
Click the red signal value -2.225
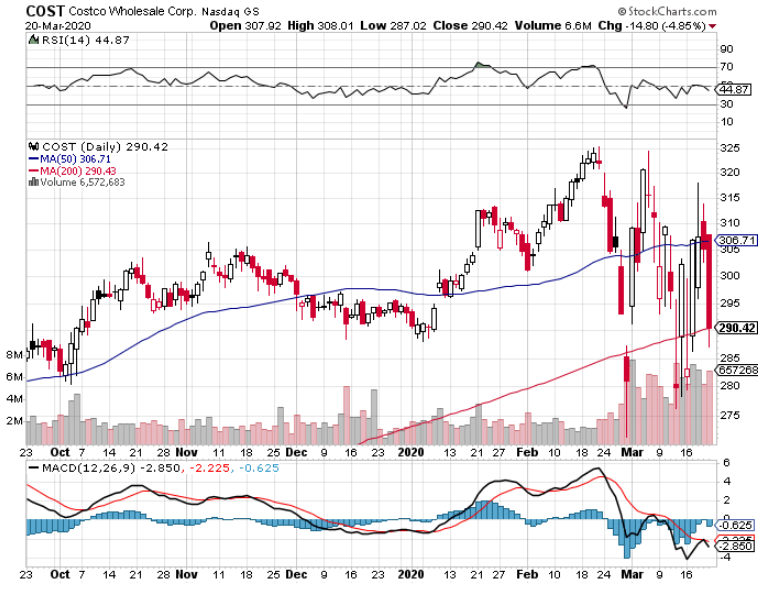(210, 468)
